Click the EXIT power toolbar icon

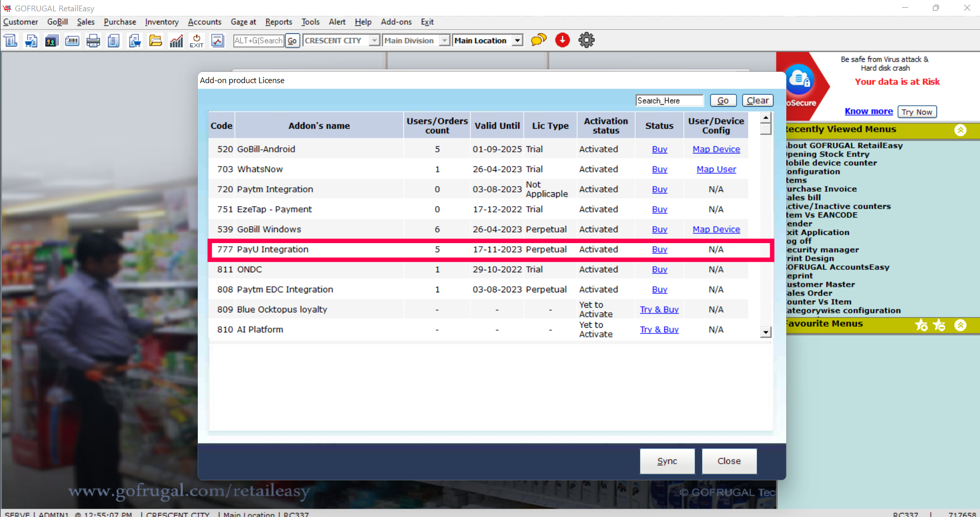coord(197,41)
